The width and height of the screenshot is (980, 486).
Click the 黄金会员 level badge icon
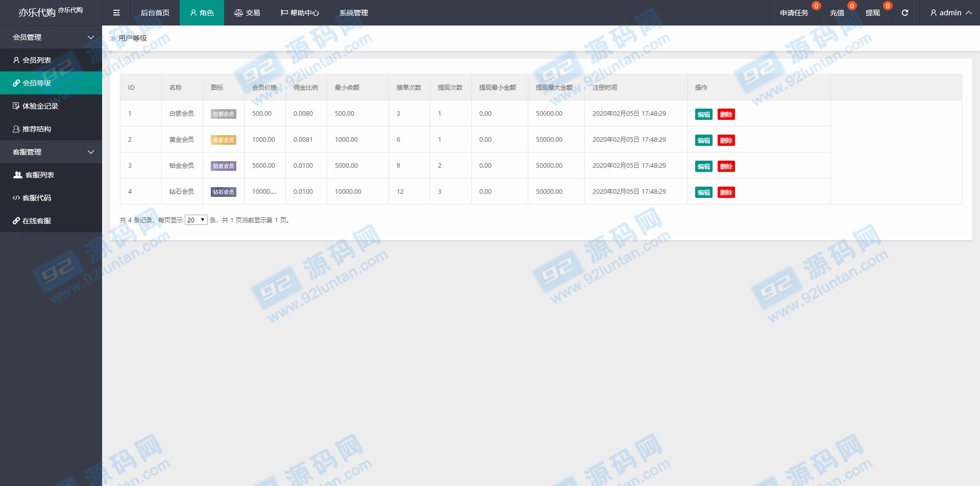224,140
